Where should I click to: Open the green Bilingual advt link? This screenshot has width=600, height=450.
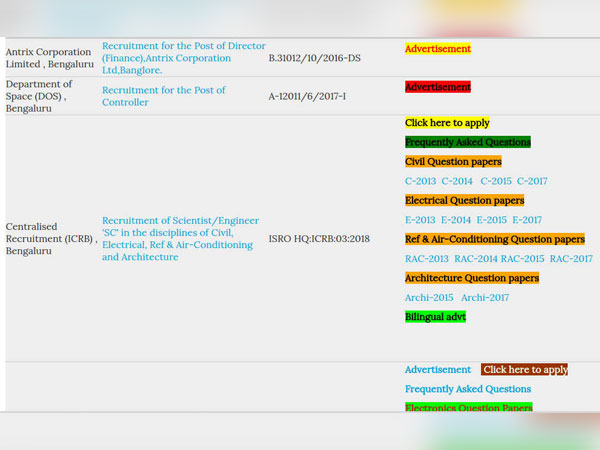pos(435,317)
